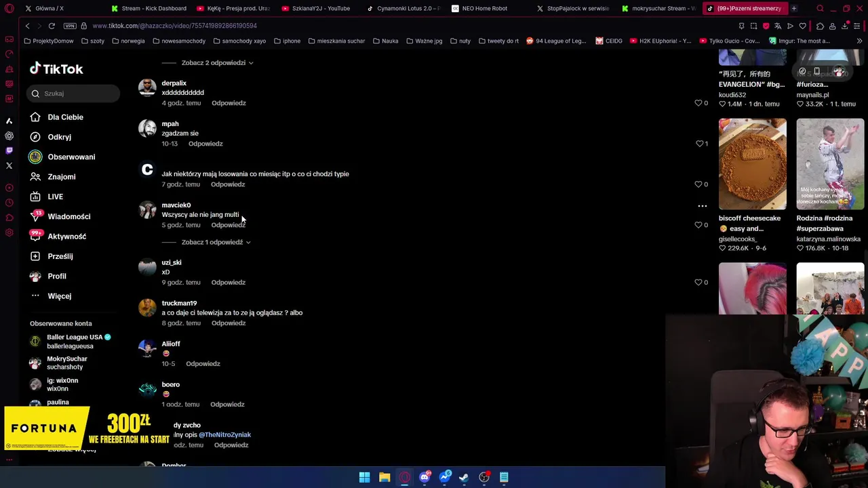Open Nauka bookmarks folder
The width and height of the screenshot is (868, 488).
(x=385, y=41)
